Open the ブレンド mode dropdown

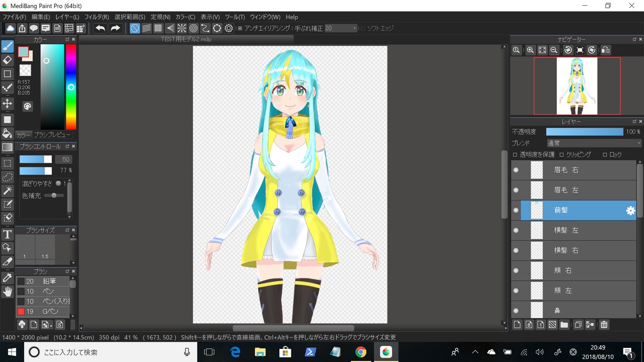click(x=593, y=143)
